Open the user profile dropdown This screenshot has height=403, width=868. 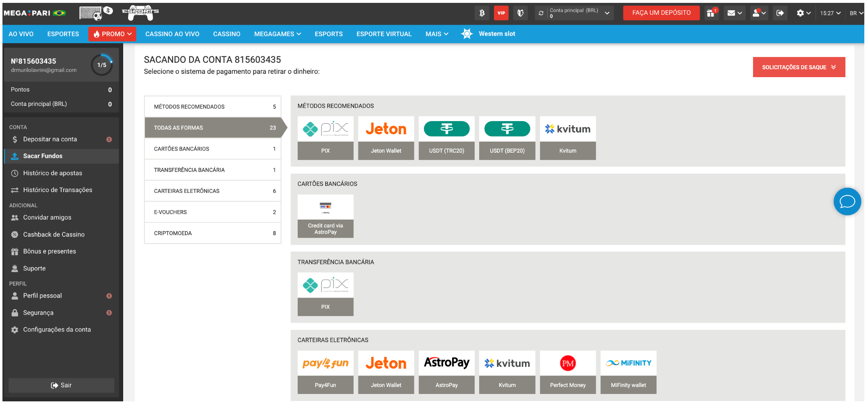click(759, 13)
